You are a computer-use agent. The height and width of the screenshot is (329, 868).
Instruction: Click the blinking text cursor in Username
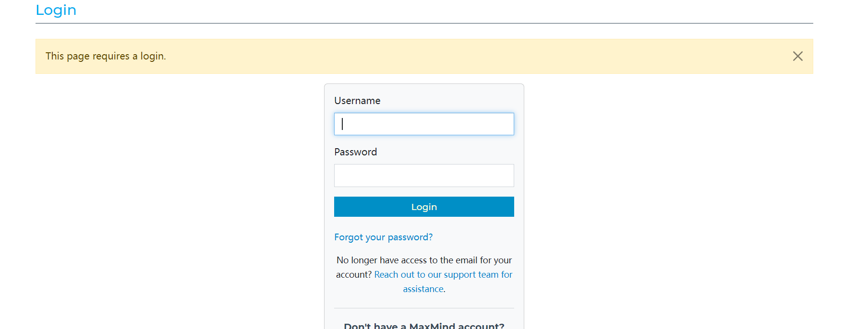(342, 124)
